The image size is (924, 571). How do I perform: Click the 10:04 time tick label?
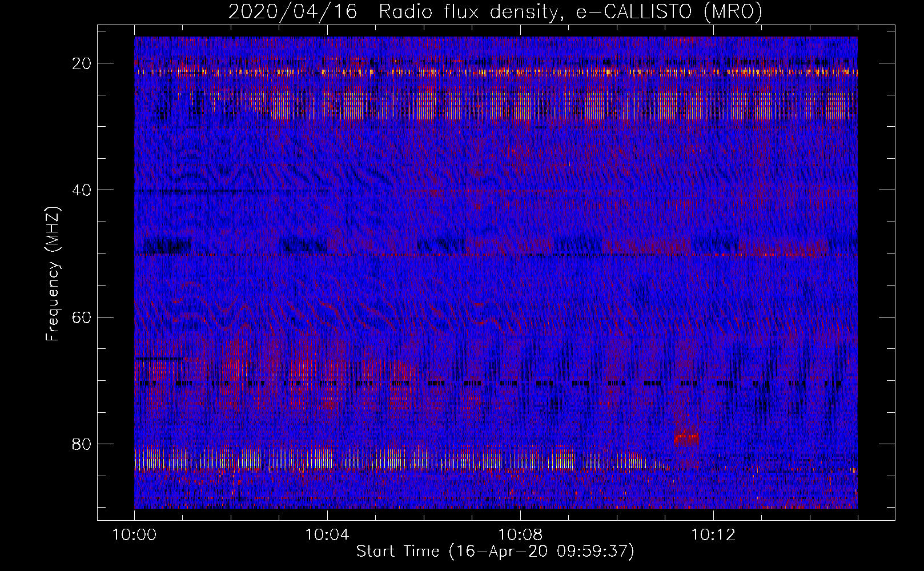[x=327, y=535]
